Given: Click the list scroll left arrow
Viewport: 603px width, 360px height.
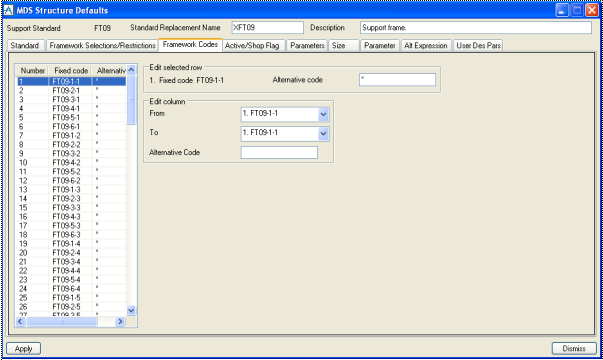Looking at the screenshot, I should pos(20,321).
